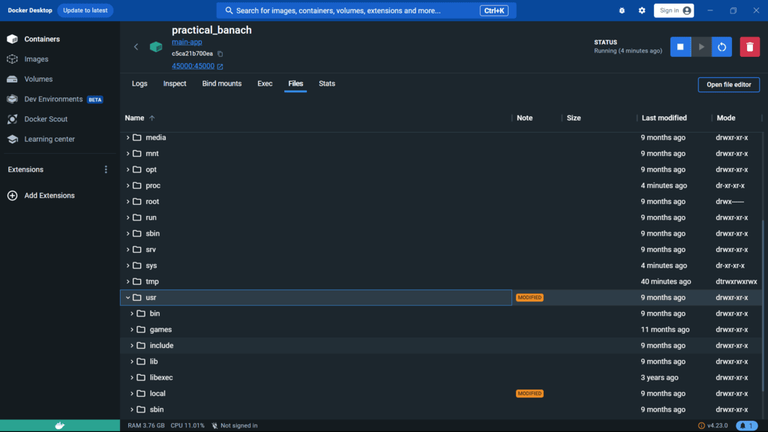This screenshot has width=768, height=432.
Task: Switch to the Bind mounts tab
Action: pos(222,84)
